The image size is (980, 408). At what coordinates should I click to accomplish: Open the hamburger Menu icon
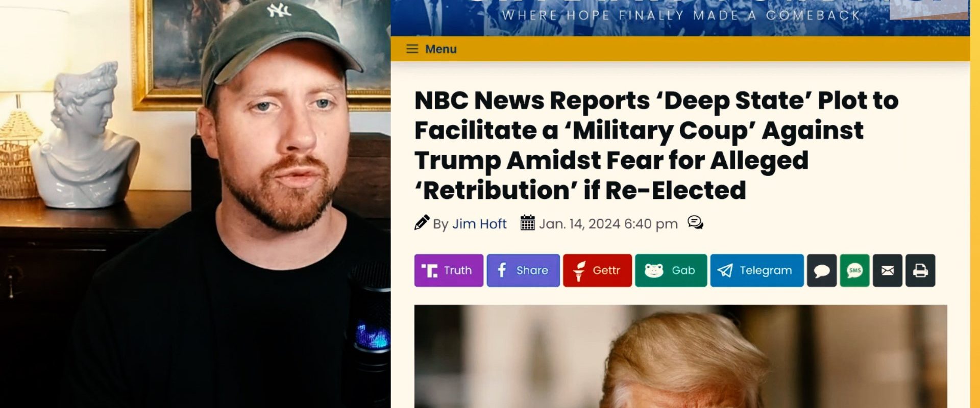[x=412, y=49]
